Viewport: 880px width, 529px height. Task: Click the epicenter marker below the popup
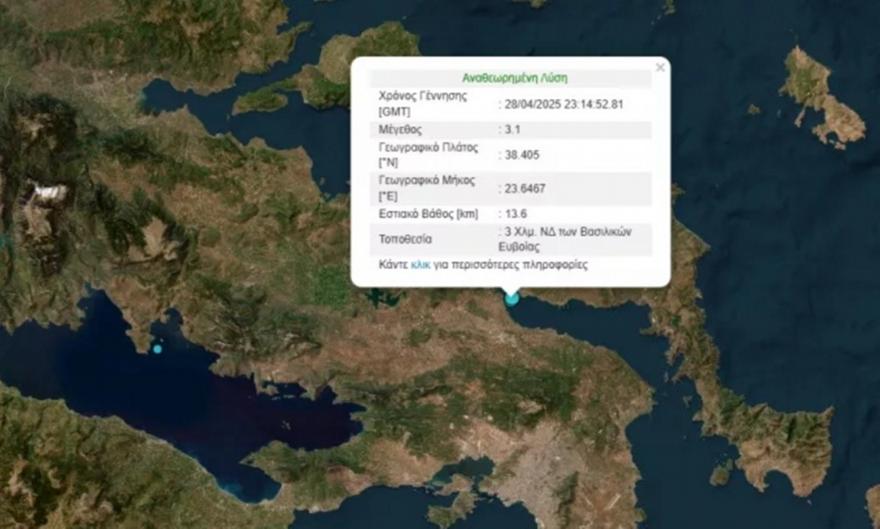point(512,297)
